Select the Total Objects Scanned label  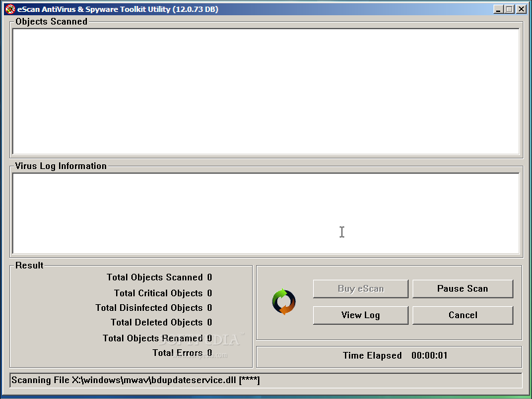pyautogui.click(x=155, y=277)
